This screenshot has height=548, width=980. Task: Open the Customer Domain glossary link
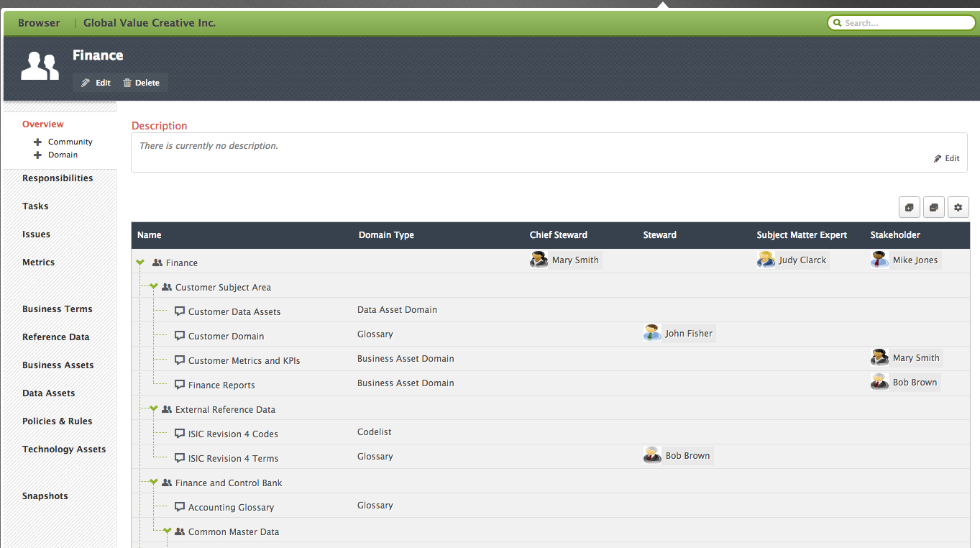point(226,337)
